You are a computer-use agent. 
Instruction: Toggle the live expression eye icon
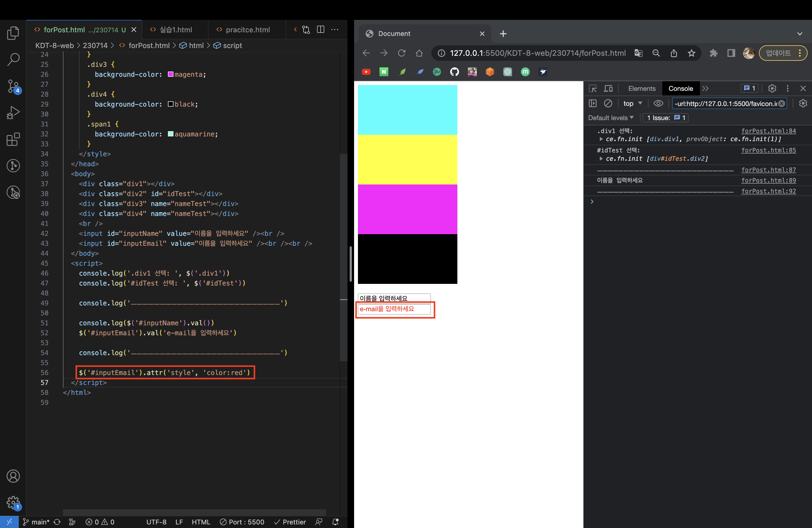click(x=658, y=103)
